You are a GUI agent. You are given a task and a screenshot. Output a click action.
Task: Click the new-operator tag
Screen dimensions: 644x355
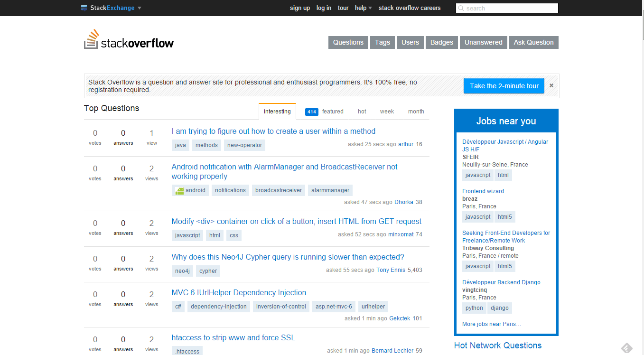(244, 145)
